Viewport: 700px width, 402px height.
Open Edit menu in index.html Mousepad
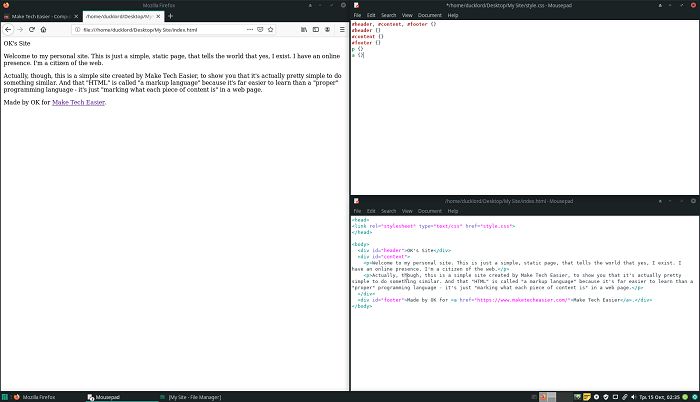371,211
